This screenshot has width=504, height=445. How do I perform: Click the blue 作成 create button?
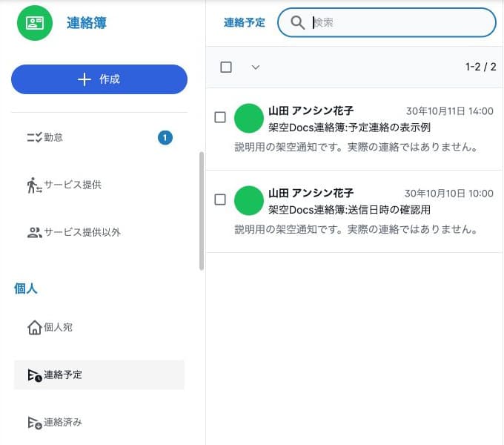pos(99,79)
